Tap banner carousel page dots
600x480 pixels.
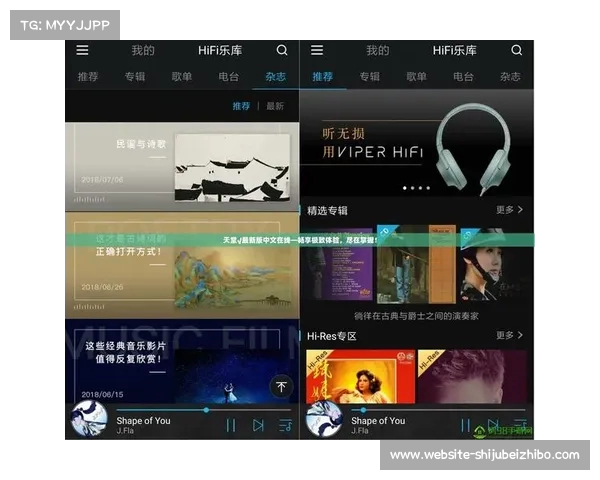(416, 188)
